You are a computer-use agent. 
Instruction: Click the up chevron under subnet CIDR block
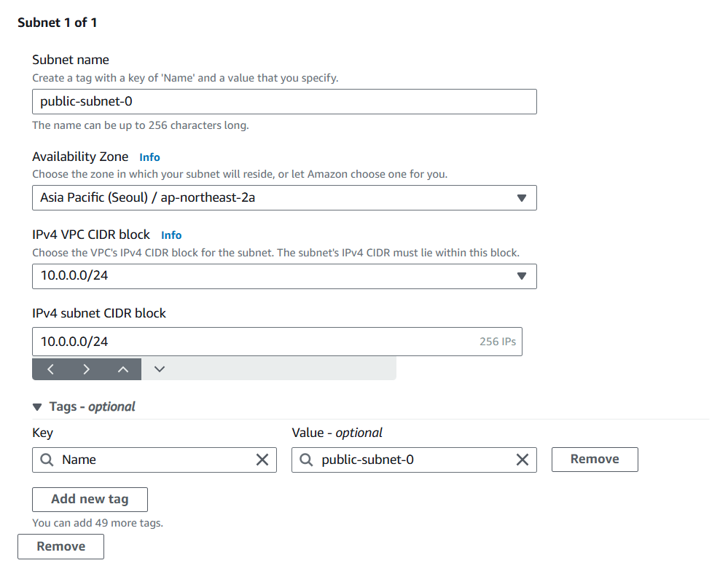pyautogui.click(x=123, y=369)
